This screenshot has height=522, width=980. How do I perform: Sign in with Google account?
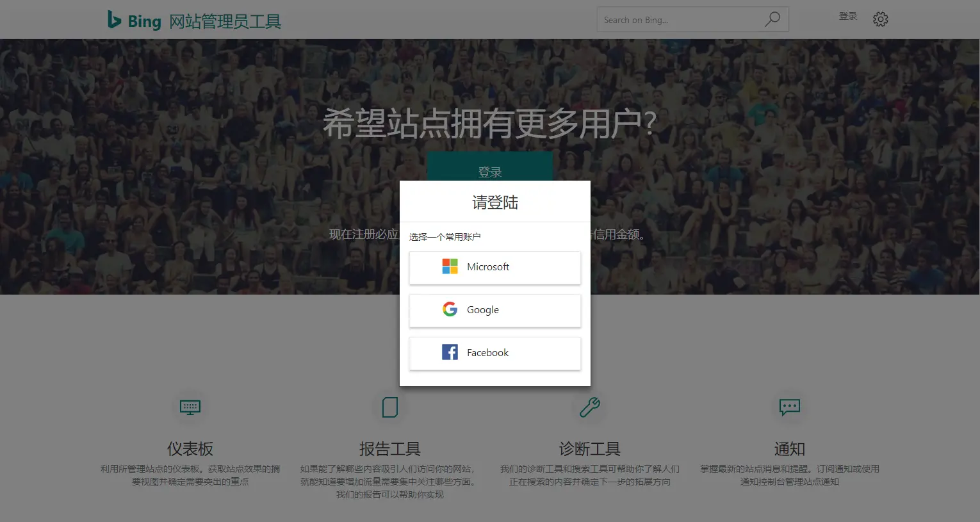494,310
